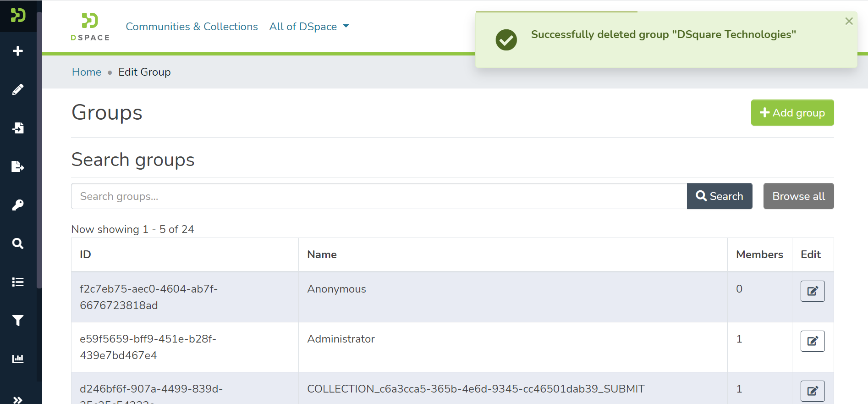Edit the Administrator group
The image size is (868, 404).
click(x=812, y=341)
